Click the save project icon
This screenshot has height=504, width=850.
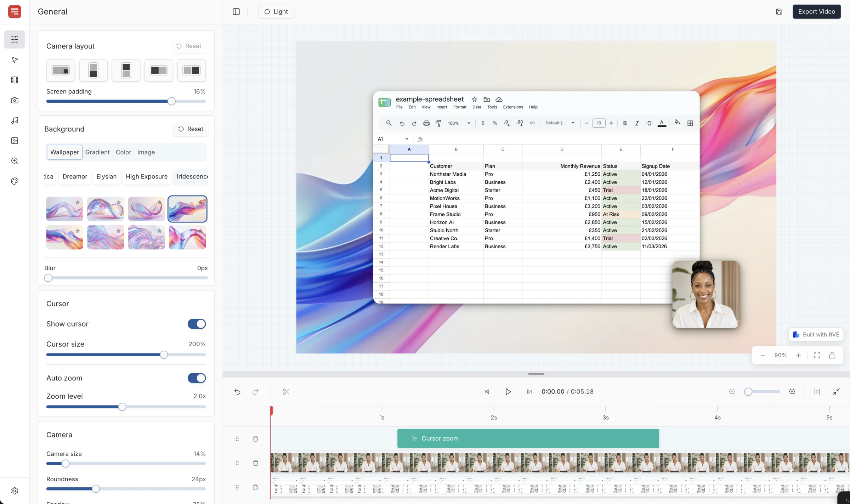pyautogui.click(x=779, y=12)
